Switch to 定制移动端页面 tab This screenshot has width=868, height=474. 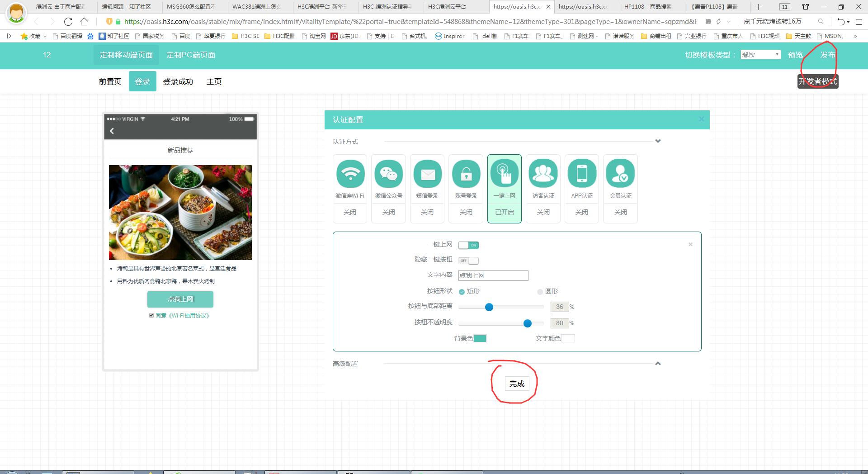(x=126, y=55)
